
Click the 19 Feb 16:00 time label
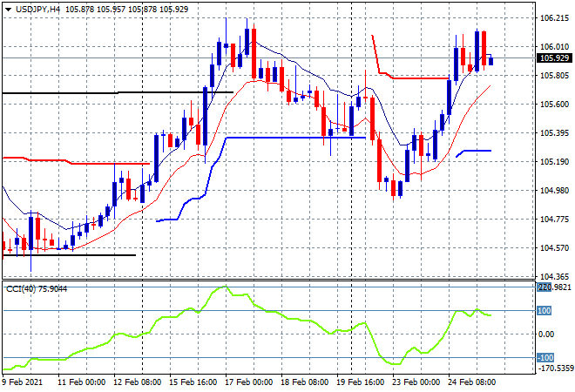pyautogui.click(x=360, y=382)
